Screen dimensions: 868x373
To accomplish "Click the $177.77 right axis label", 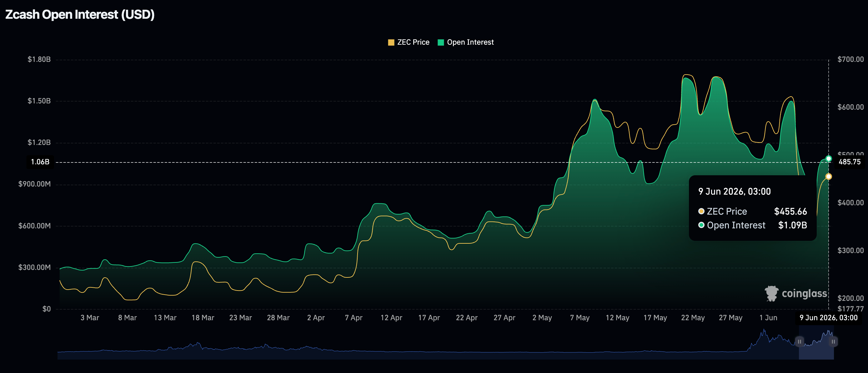I will (850, 309).
